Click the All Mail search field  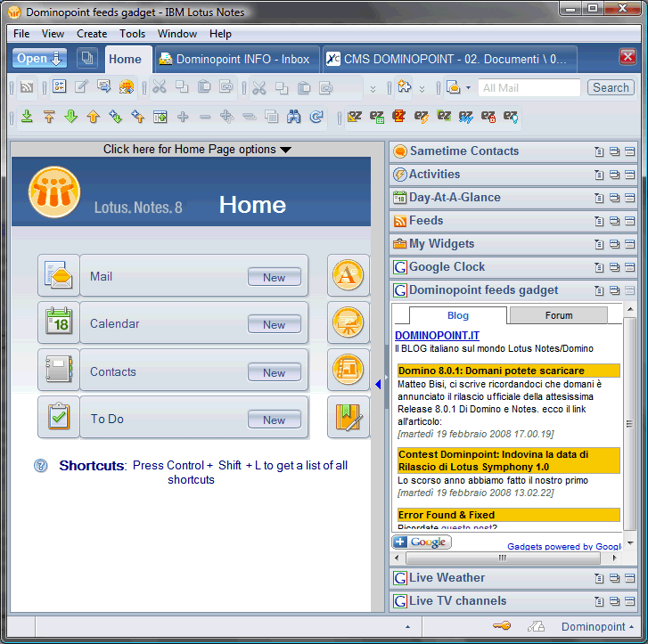(529, 87)
